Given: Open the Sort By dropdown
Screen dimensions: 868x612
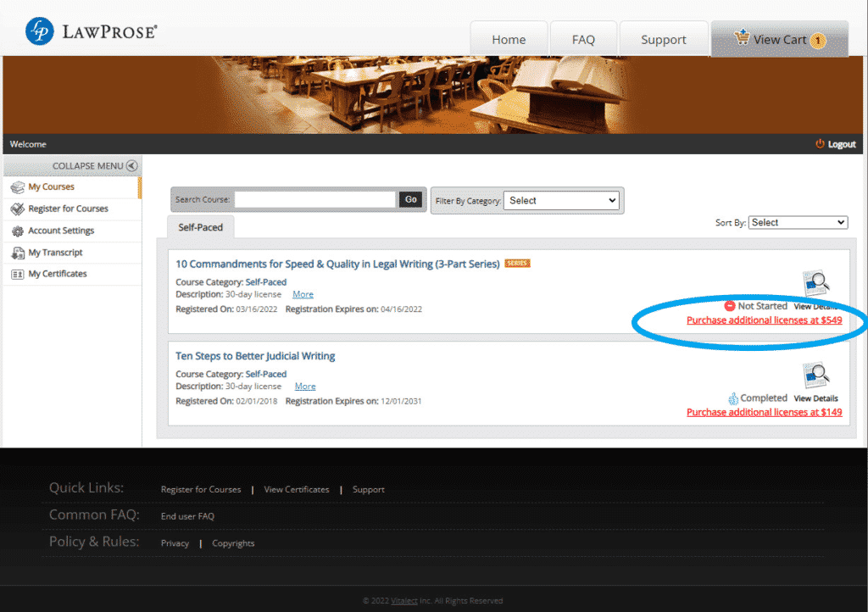Looking at the screenshot, I should pyautogui.click(x=798, y=222).
